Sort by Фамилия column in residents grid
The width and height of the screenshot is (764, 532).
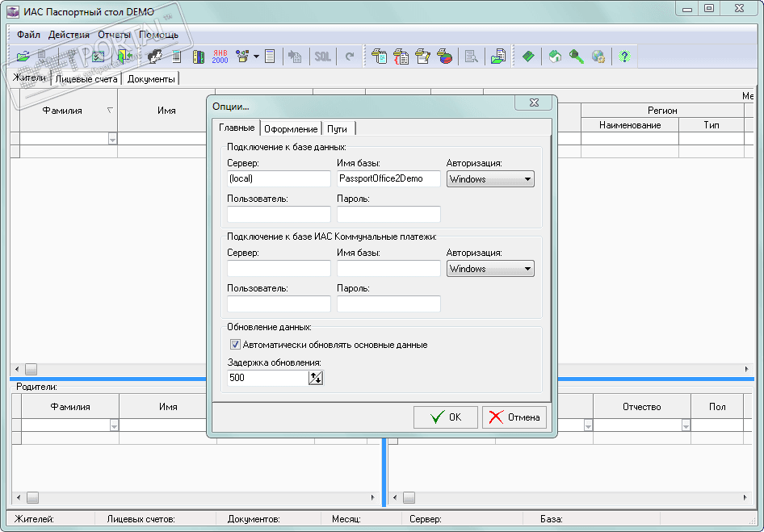(68, 111)
